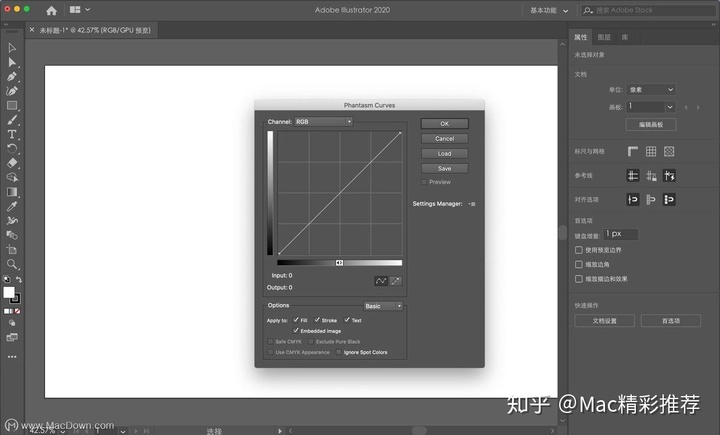Open the Settings Manager menu icon

pos(472,204)
